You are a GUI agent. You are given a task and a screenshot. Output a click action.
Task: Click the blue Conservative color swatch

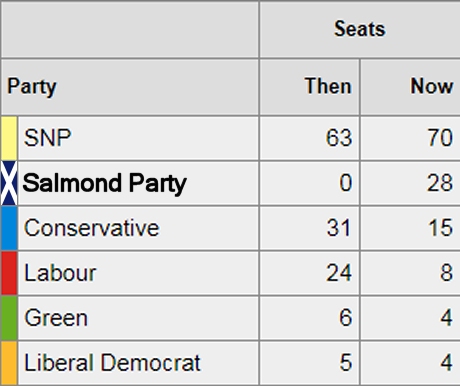[x=9, y=228]
